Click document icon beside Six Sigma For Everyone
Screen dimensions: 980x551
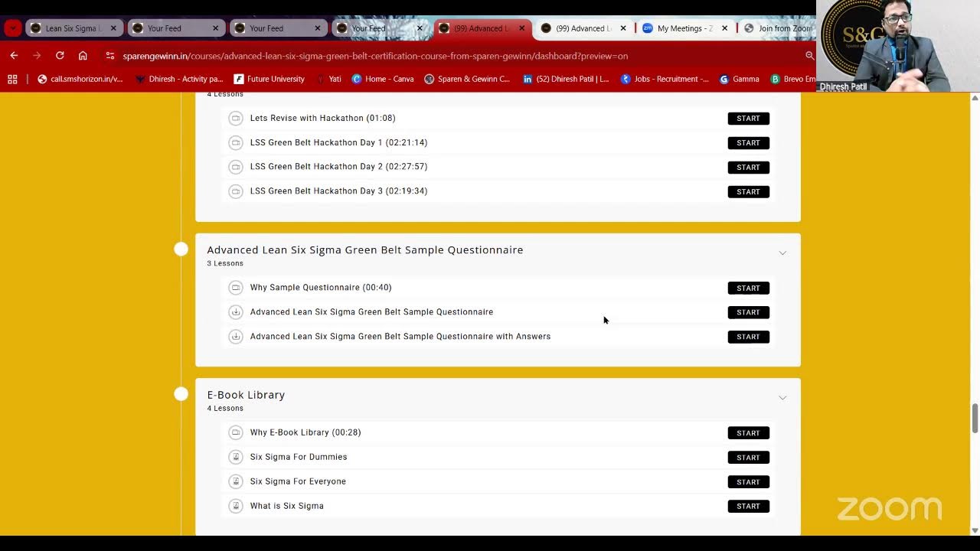click(x=236, y=481)
